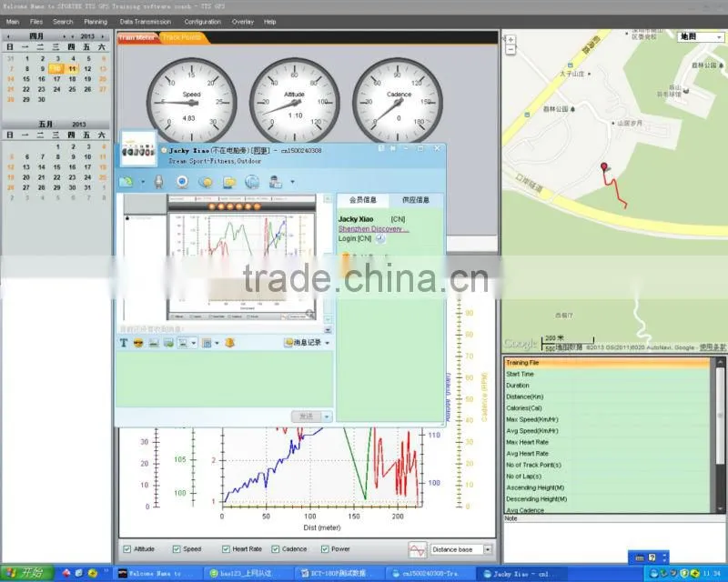Viewport: 728px width, 582px height.
Task: Click the chat message input area
Action: coord(224,378)
